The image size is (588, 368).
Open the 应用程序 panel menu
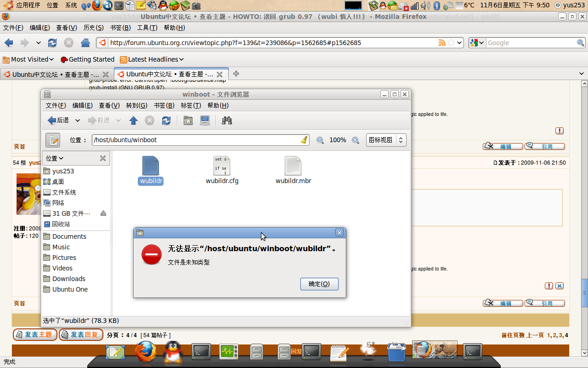pyautogui.click(x=23, y=5)
